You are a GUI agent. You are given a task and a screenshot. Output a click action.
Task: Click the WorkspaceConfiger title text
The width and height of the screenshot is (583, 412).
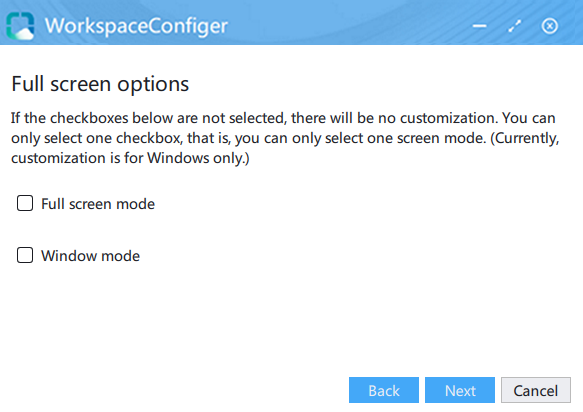[136, 26]
